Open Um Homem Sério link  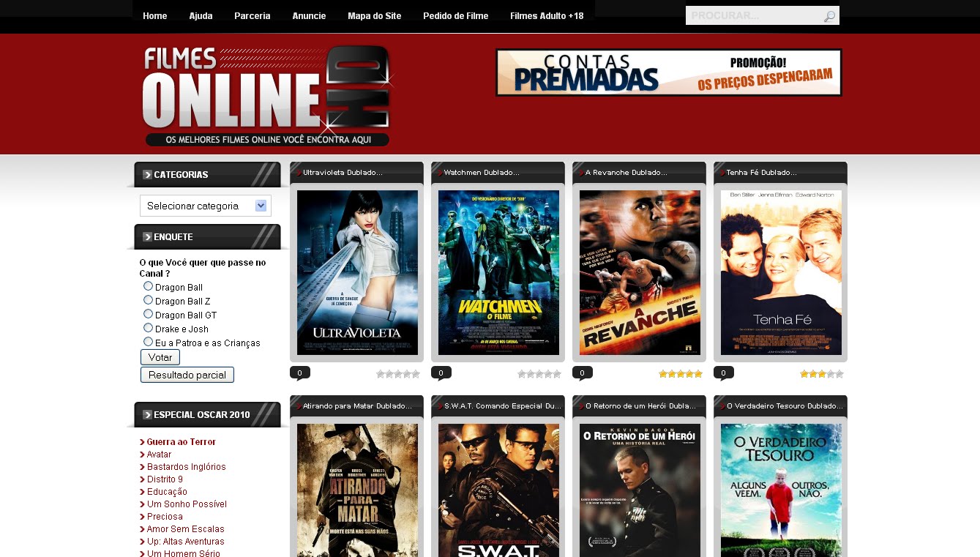[184, 553]
